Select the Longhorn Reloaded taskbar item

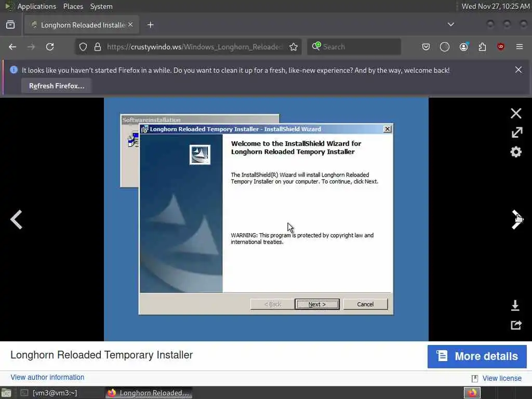[149, 393]
